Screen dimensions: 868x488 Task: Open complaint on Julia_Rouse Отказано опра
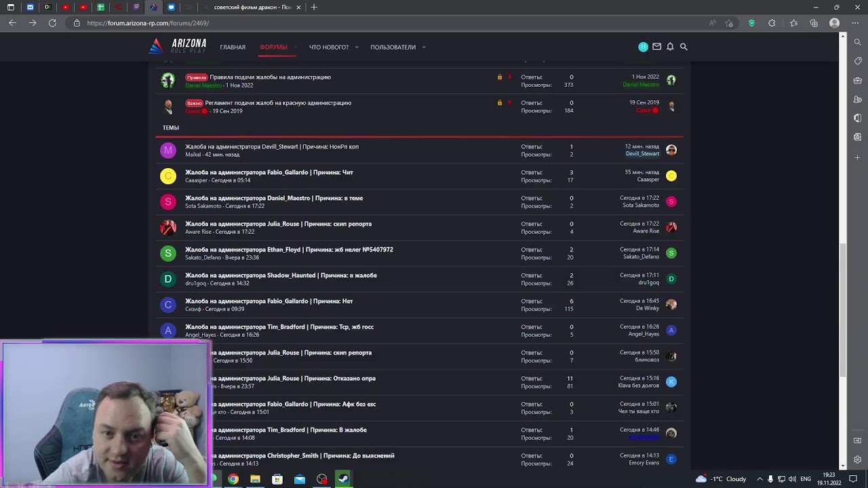[293, 378]
